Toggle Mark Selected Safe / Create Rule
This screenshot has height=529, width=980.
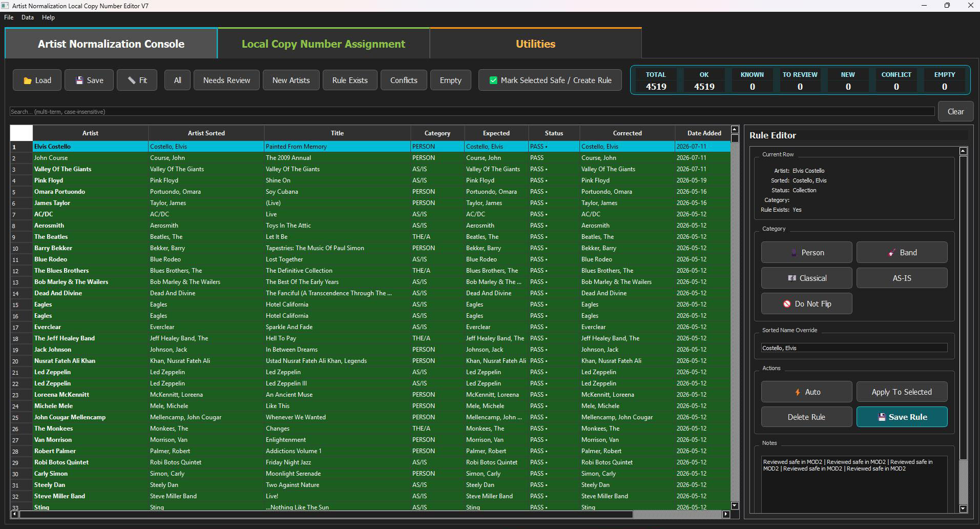[x=550, y=80]
